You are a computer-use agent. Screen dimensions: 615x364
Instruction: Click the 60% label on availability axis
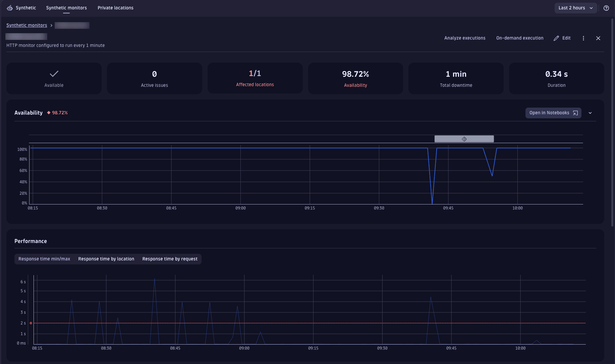click(23, 171)
